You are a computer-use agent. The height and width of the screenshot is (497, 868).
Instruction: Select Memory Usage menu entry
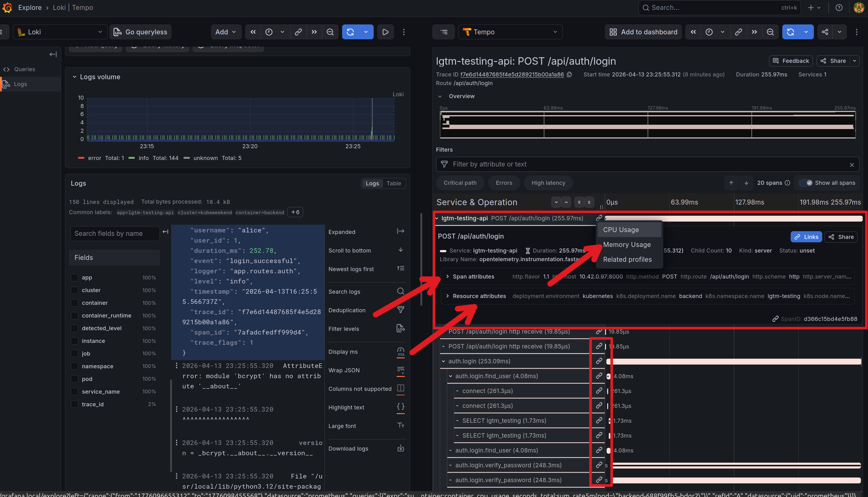[x=626, y=244]
